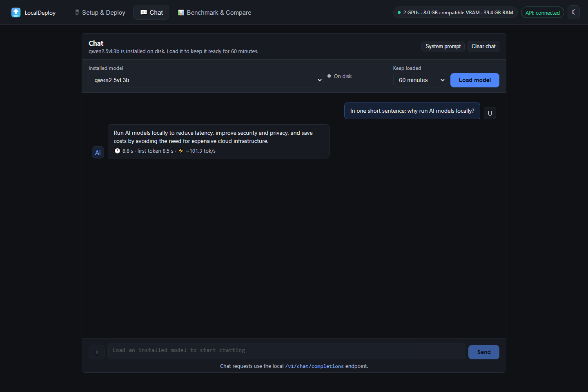Image resolution: width=588 pixels, height=392 pixels.
Task: Click the lightning bolt tok/s icon
Action: tap(181, 151)
